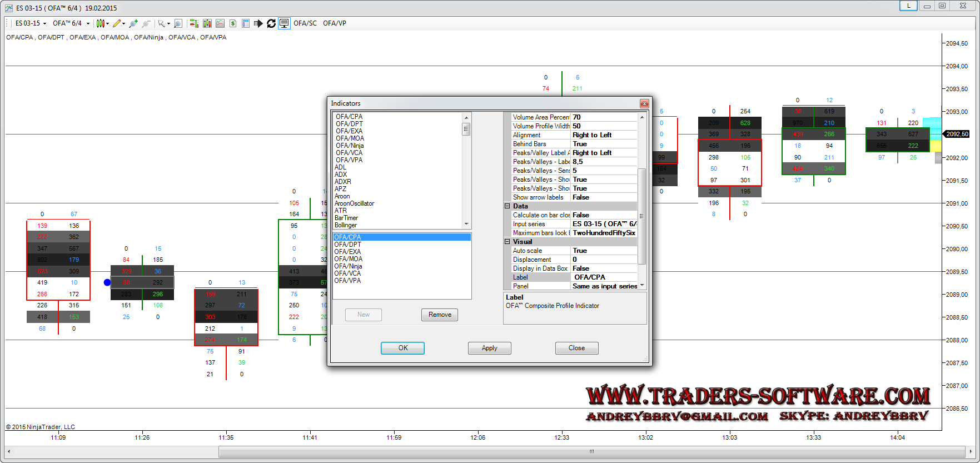The width and height of the screenshot is (980, 463).
Task: Select OFA/Ninja in the applied indicators list
Action: click(x=348, y=266)
